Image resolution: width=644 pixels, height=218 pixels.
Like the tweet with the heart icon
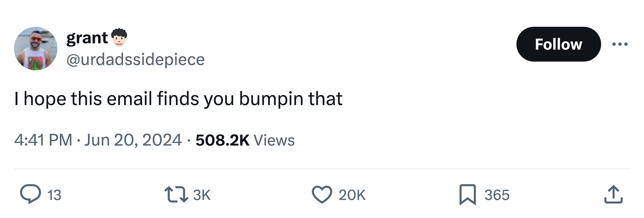coord(322,195)
